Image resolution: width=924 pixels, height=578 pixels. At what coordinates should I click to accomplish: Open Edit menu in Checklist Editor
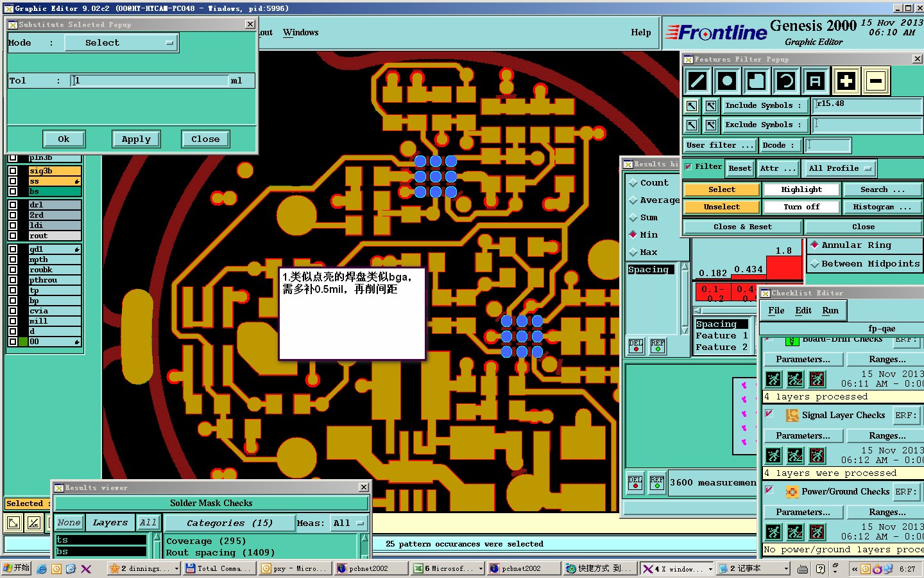click(803, 311)
